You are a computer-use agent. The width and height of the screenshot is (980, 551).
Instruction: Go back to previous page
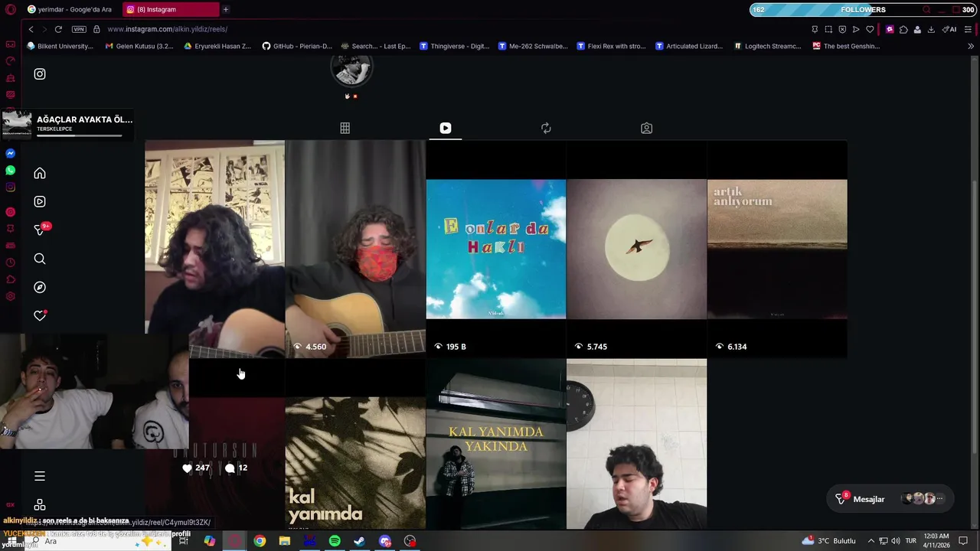(31, 29)
